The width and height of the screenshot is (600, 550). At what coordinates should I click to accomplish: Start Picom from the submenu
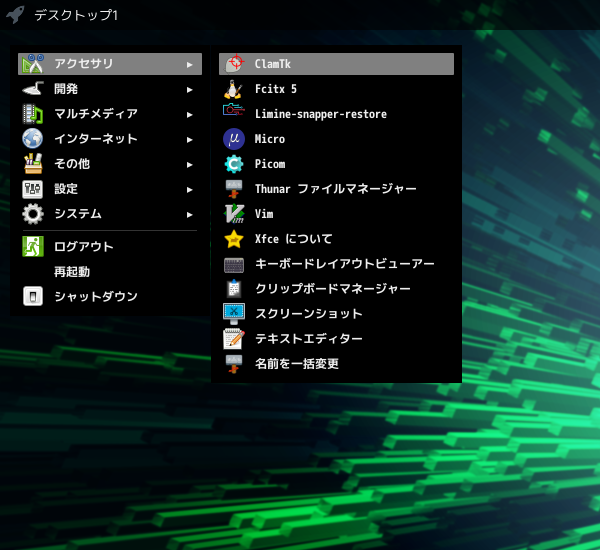coord(336,164)
